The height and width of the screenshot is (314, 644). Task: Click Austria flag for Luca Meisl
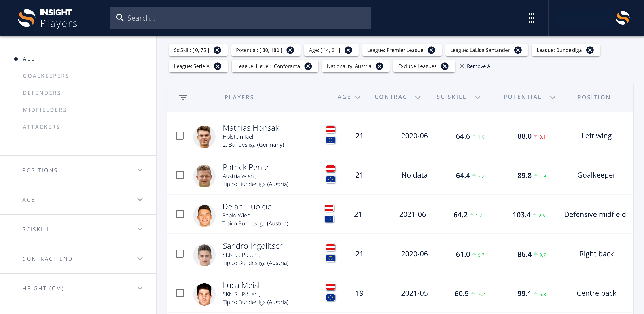coord(330,287)
